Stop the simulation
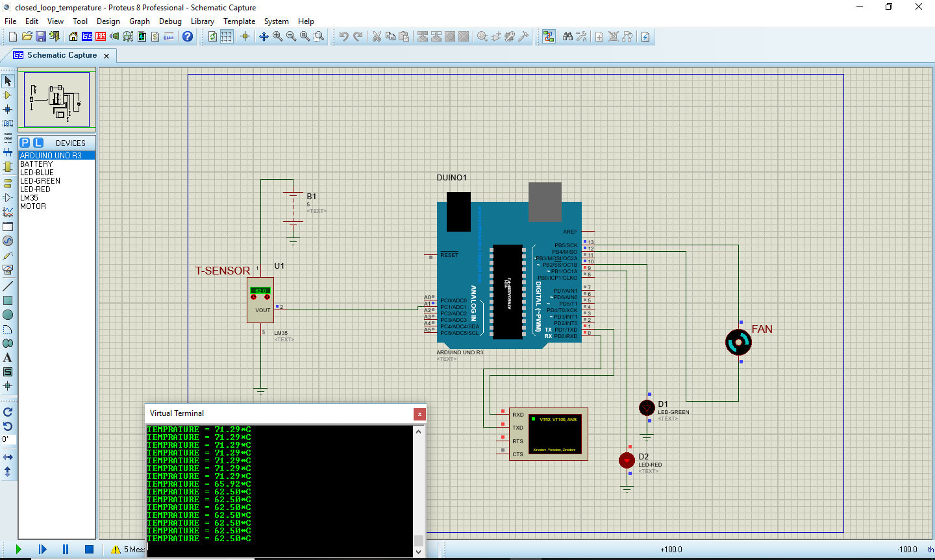The image size is (935, 560). click(x=89, y=549)
